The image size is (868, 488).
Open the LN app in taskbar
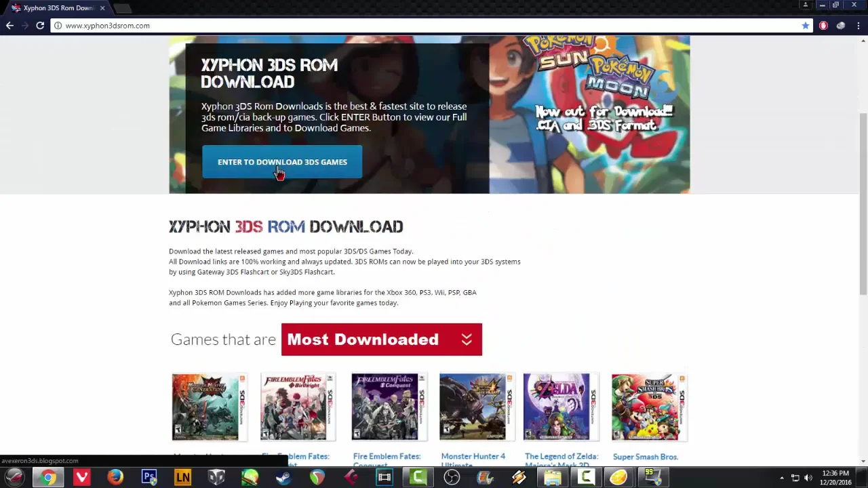[x=182, y=478]
